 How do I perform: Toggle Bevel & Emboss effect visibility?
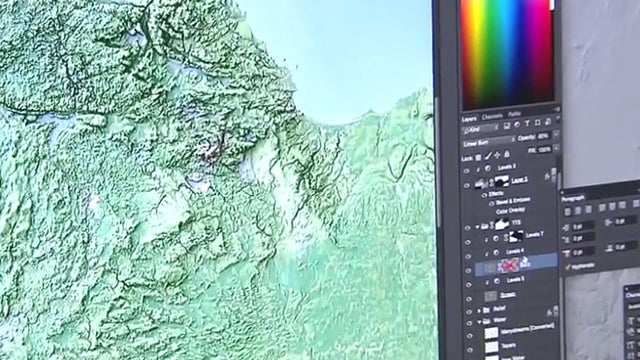pyautogui.click(x=491, y=204)
